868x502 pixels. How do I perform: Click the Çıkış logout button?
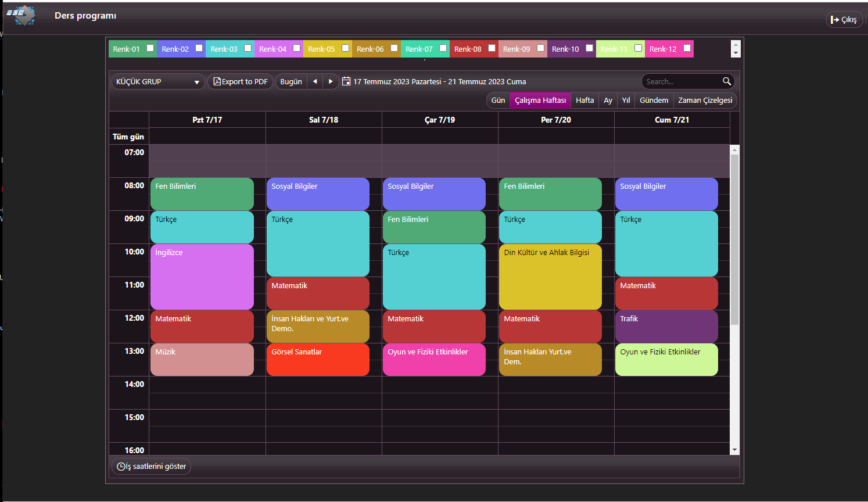click(844, 20)
